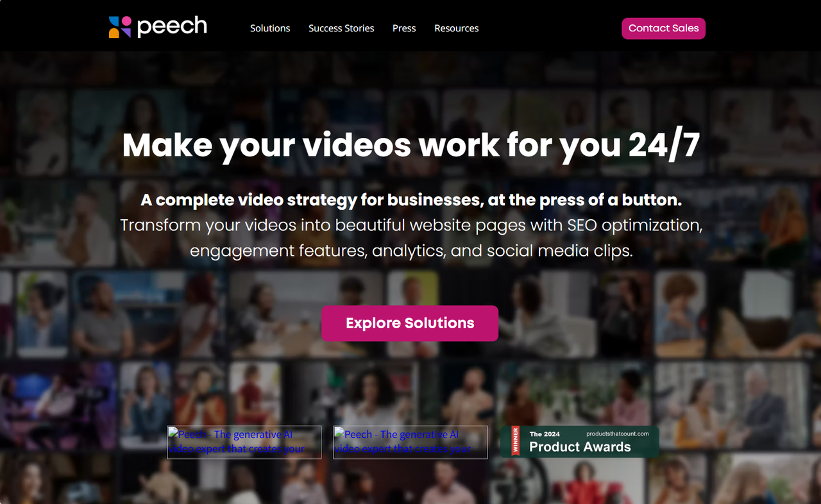The height and width of the screenshot is (504, 821).
Task: Click the bold complete video strategy subheading
Action: point(410,200)
